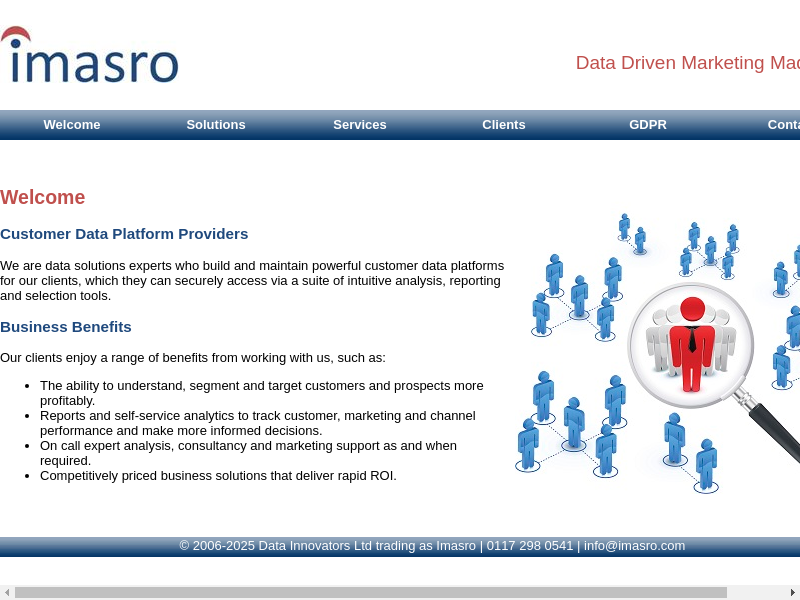Image resolution: width=800 pixels, height=600 pixels.
Task: Click the phone number 0117 298 0541
Action: [x=530, y=546]
